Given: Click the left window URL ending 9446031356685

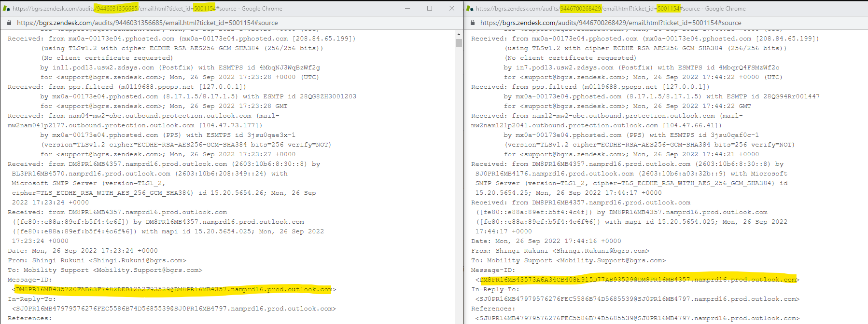Looking at the screenshot, I should [x=147, y=23].
